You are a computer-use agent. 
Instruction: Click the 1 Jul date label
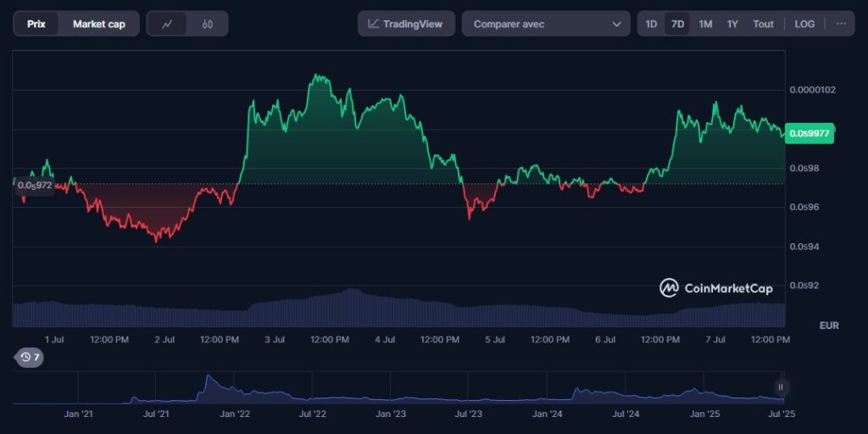[54, 339]
